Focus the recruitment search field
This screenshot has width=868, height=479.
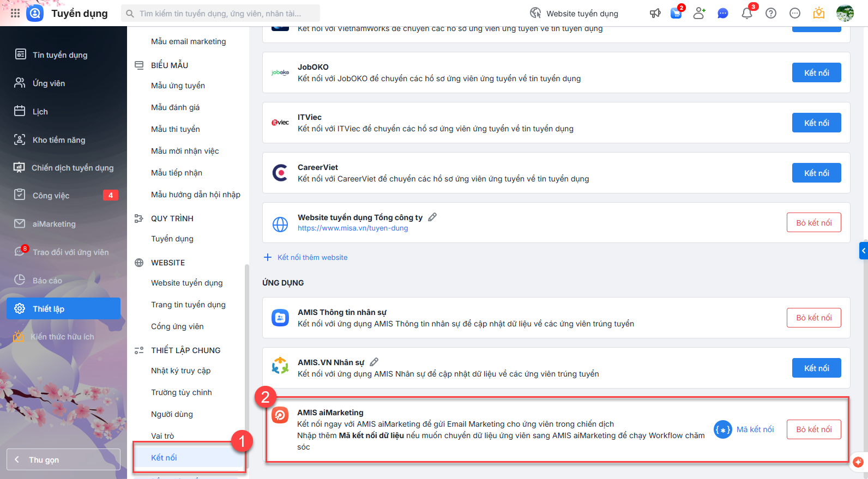pyautogui.click(x=220, y=13)
